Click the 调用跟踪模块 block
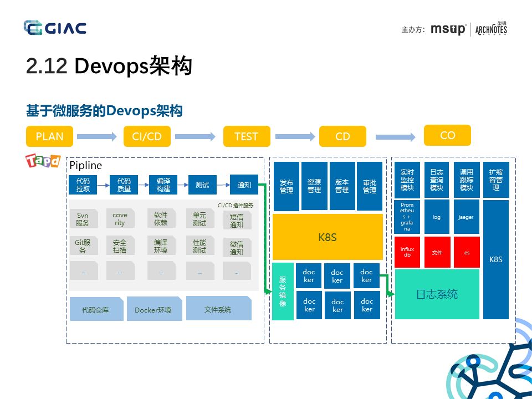The width and height of the screenshot is (532, 399). (x=467, y=180)
